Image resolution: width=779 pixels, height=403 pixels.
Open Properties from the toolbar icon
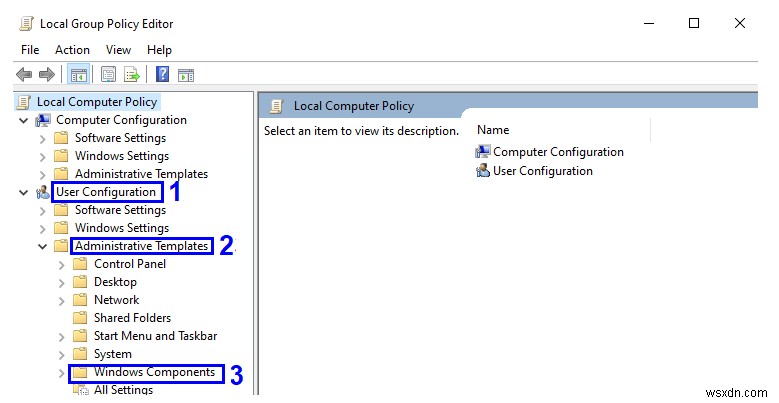[107, 75]
